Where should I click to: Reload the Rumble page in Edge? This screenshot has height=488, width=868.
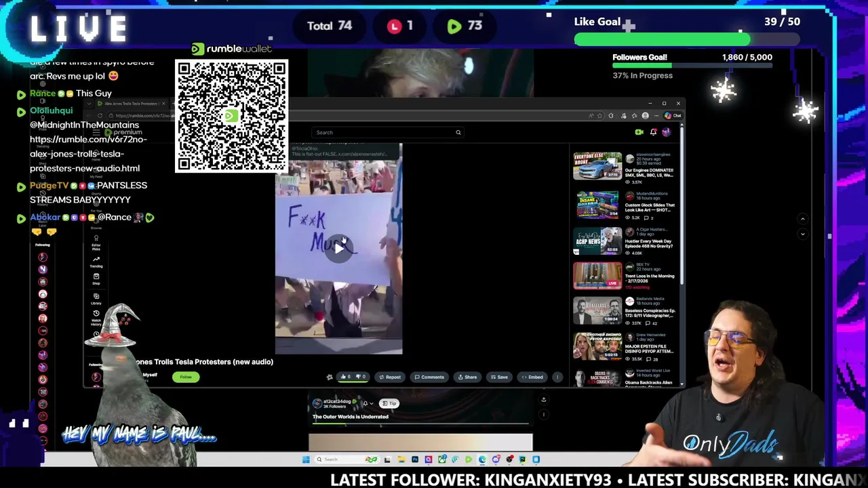(x=100, y=115)
